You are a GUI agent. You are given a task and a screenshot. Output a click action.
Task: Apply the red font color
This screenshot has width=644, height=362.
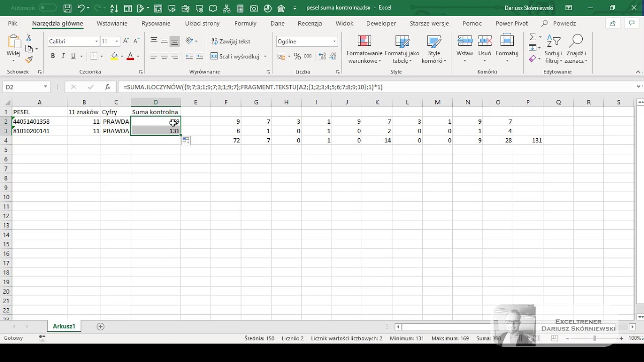point(130,56)
